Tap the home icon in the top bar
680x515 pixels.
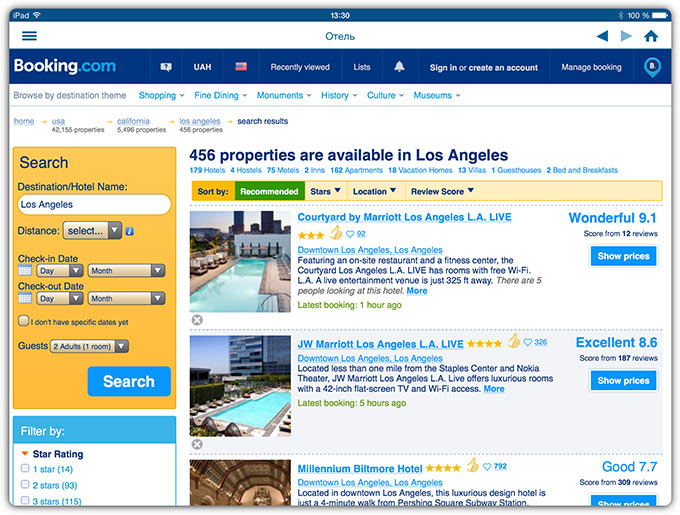(x=651, y=36)
